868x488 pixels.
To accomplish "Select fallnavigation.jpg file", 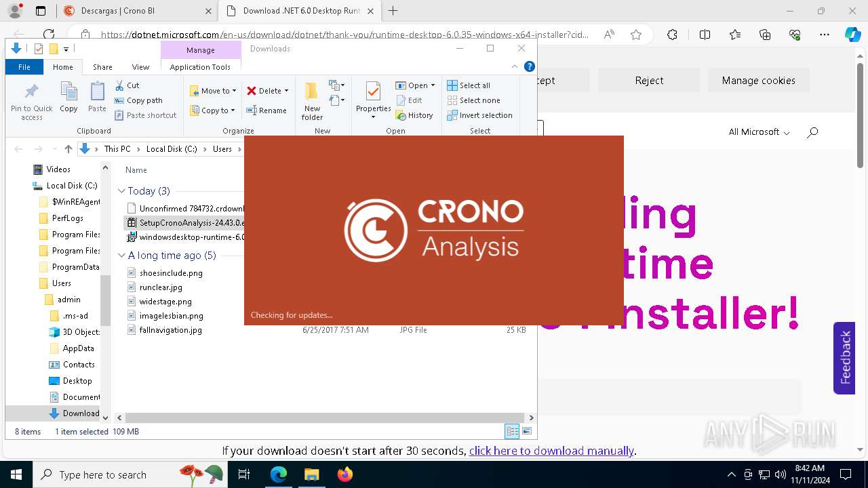I will pyautogui.click(x=171, y=330).
